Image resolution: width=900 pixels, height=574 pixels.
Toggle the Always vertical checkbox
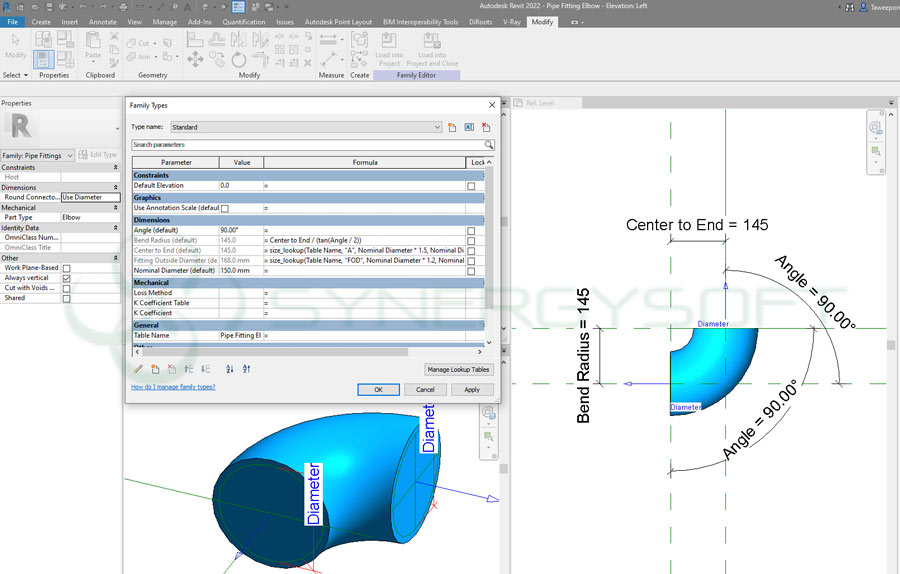[x=67, y=278]
